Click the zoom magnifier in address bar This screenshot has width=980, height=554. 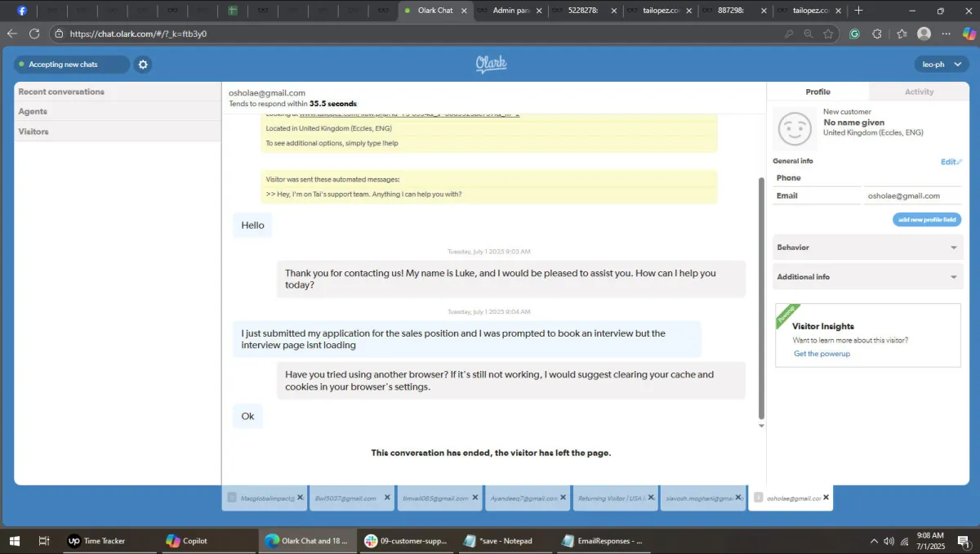pyautogui.click(x=808, y=34)
